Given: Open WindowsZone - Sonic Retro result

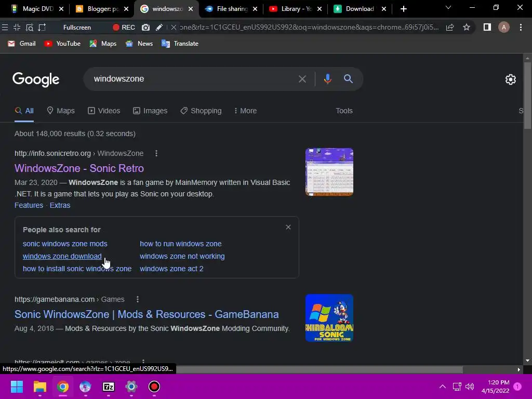Looking at the screenshot, I should coord(79,168).
